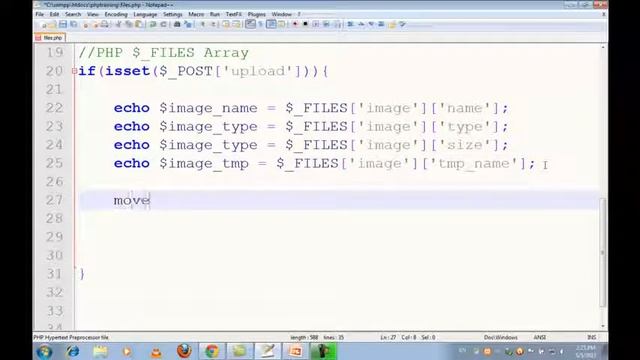Toggle Synchronize Vertical Scrolling
Image resolution: width=640 pixels, height=360 pixels.
pos(225,24)
